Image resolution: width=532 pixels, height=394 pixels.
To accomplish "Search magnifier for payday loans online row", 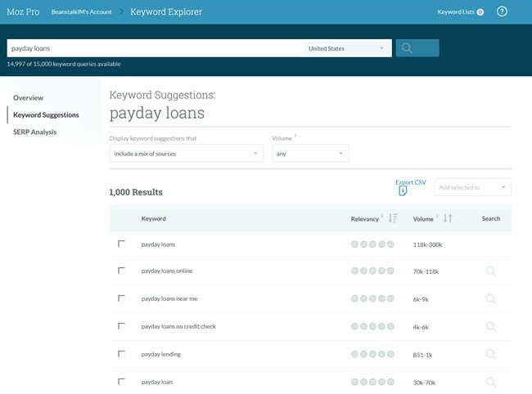I will [x=490, y=271].
